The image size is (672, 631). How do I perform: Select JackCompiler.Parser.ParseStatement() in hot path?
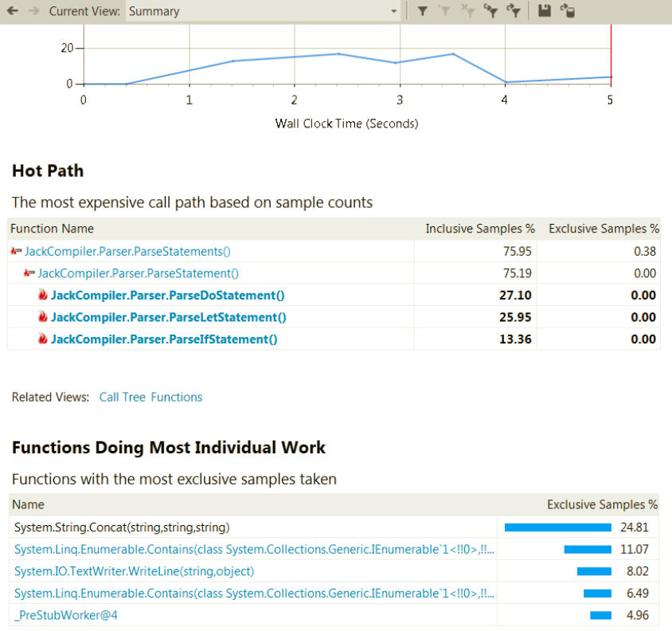(138, 273)
